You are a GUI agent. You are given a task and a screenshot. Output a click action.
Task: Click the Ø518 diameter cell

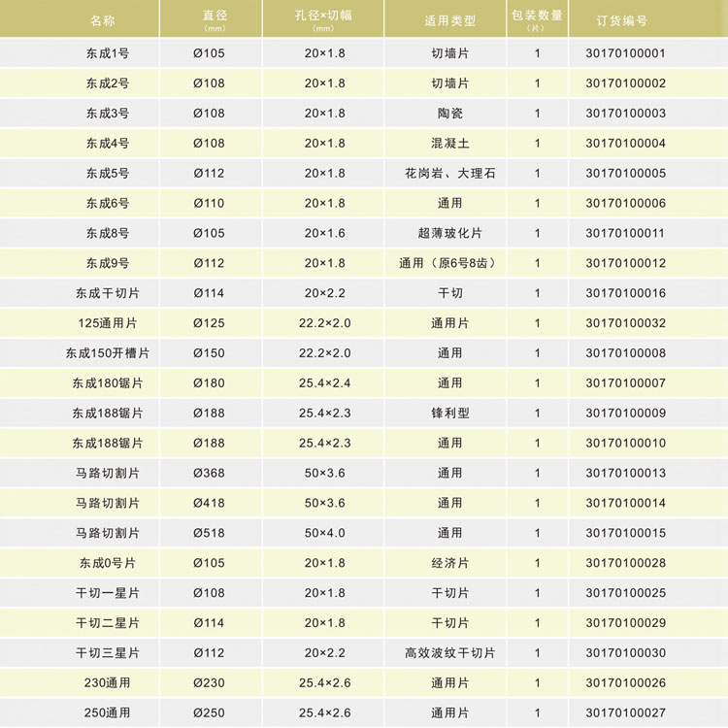point(209,533)
